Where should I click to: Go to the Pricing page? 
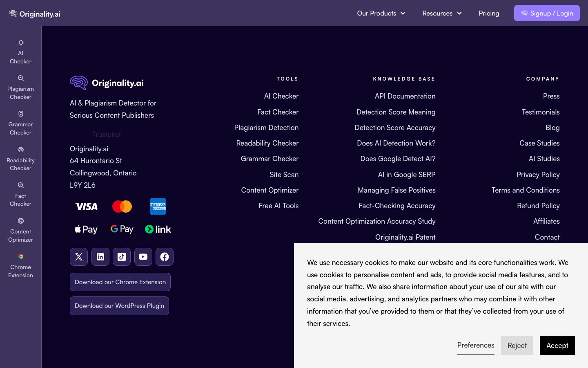489,13
